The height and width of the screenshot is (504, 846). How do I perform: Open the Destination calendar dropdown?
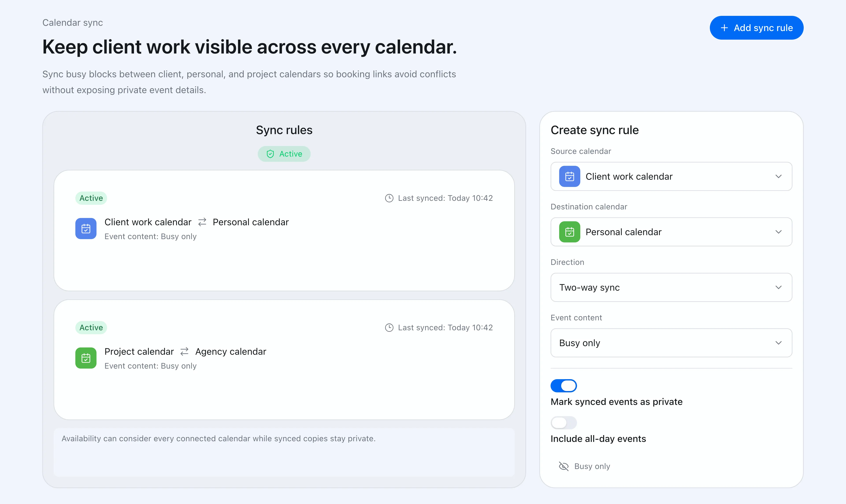(x=671, y=232)
